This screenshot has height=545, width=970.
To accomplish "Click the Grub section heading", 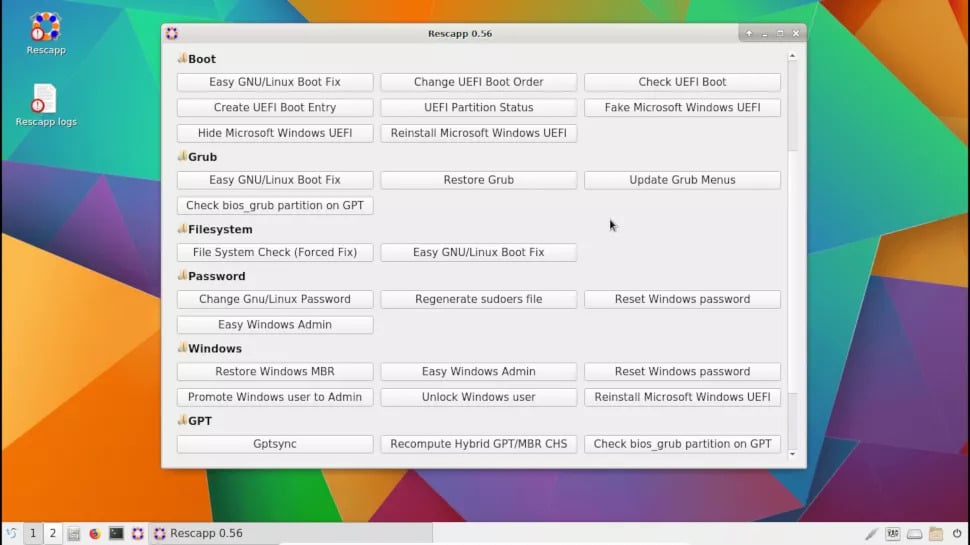I will [202, 157].
